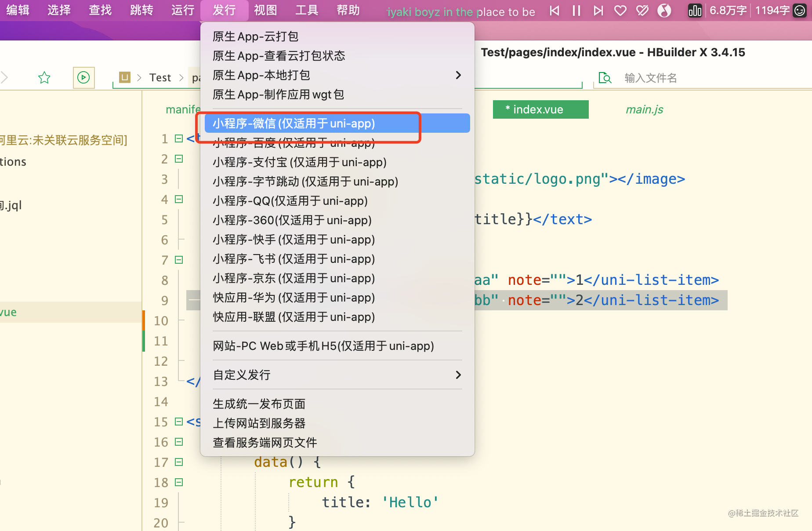Collapse the code fold at line 2
The width and height of the screenshot is (812, 531).
click(x=179, y=159)
